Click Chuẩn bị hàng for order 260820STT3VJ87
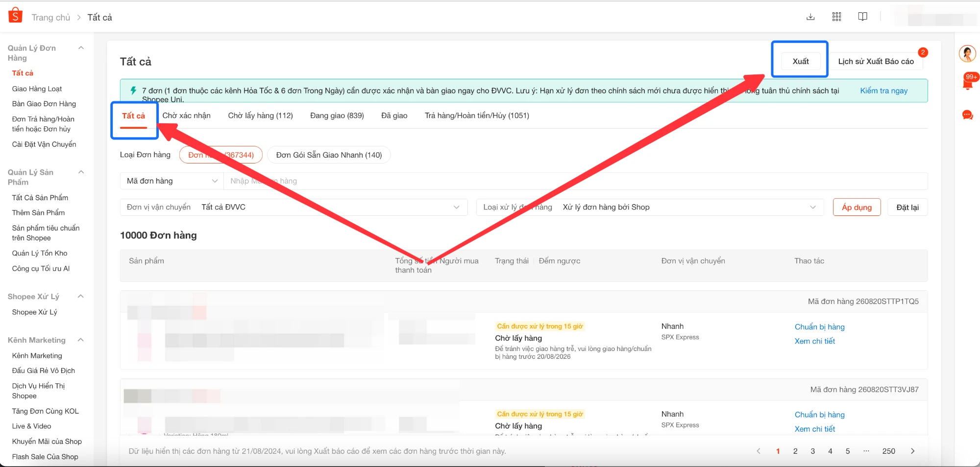 820,415
